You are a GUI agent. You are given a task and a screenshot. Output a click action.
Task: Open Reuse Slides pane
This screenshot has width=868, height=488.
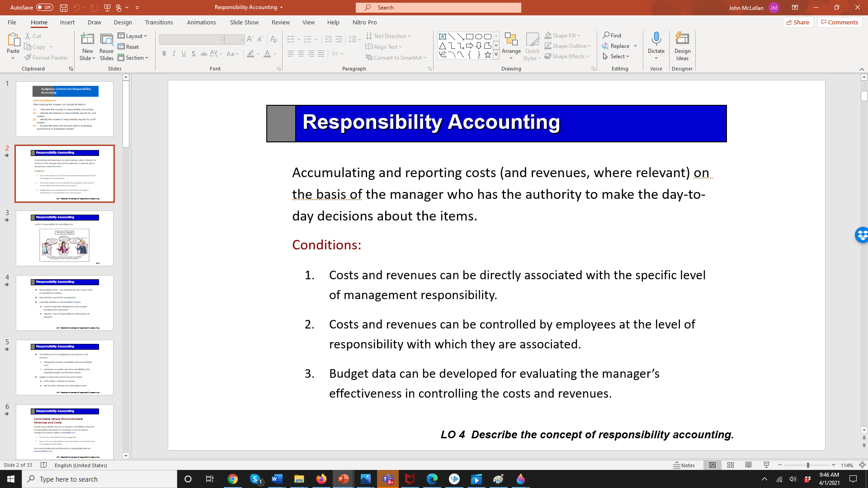click(x=107, y=47)
